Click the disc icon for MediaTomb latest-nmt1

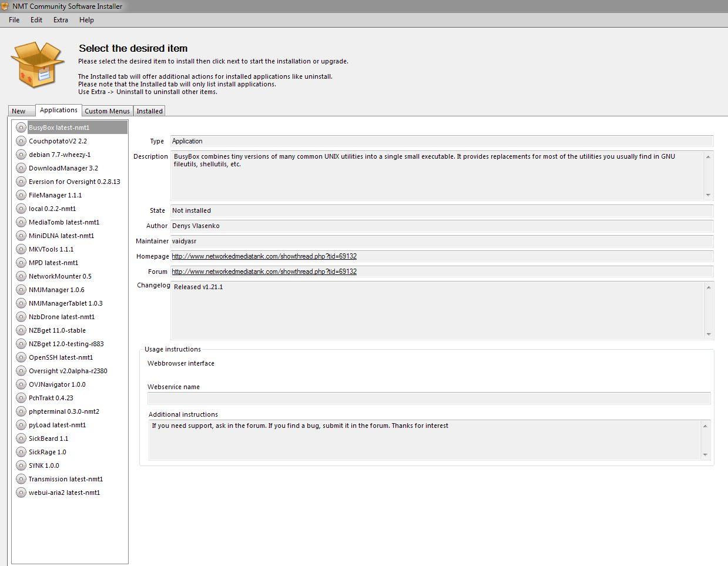coord(21,222)
